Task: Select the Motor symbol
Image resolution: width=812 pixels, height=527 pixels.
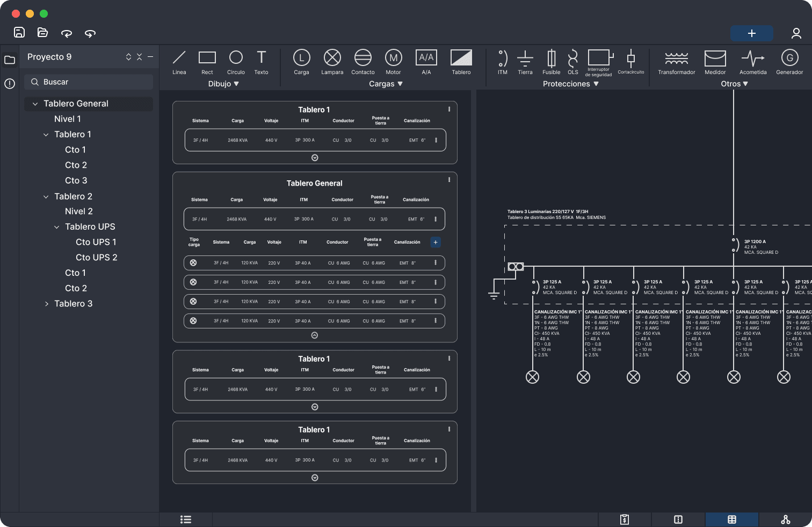Action: point(394,62)
